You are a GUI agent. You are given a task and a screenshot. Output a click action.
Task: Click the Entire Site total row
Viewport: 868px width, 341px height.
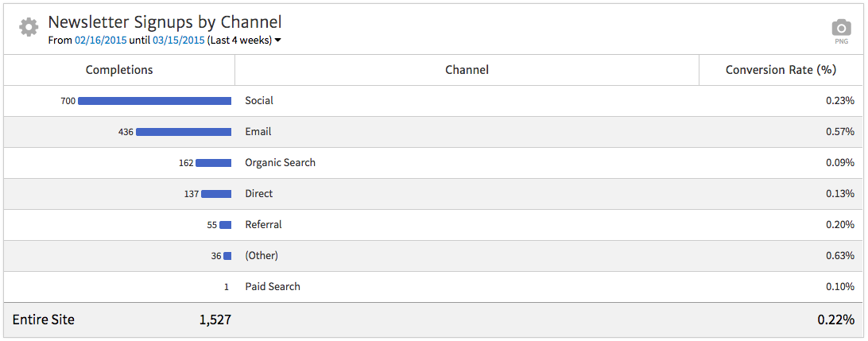pos(44,320)
